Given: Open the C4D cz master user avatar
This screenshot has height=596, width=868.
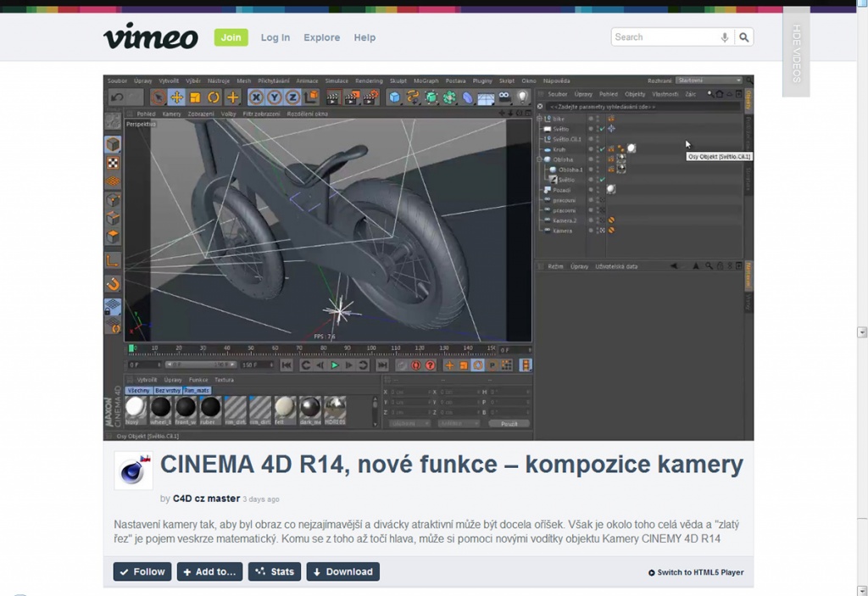Looking at the screenshot, I should pos(133,471).
